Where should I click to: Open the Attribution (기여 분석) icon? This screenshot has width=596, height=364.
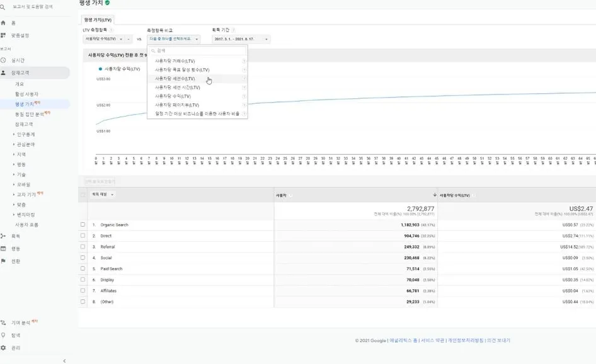(3, 322)
